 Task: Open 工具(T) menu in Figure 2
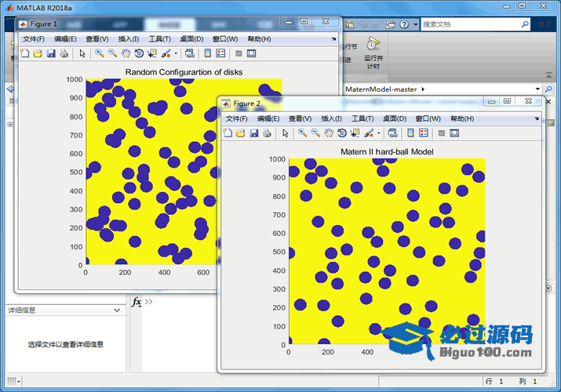(x=362, y=118)
